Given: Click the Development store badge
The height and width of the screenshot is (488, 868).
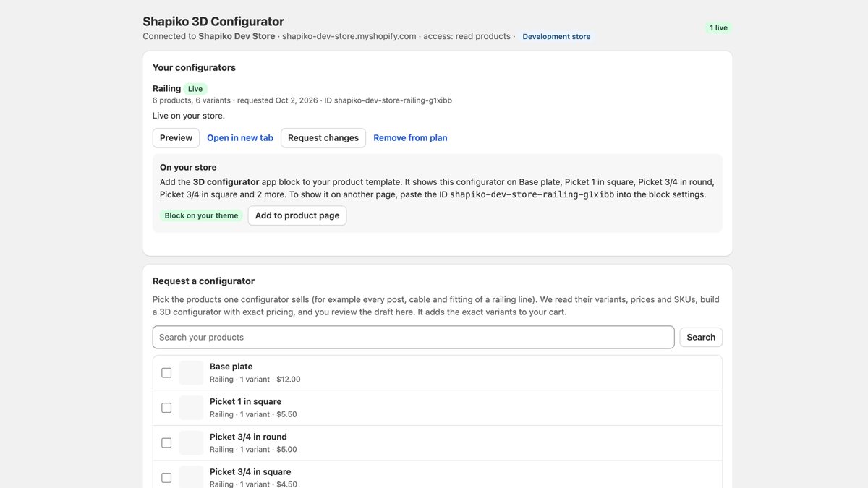Looking at the screenshot, I should click(556, 37).
